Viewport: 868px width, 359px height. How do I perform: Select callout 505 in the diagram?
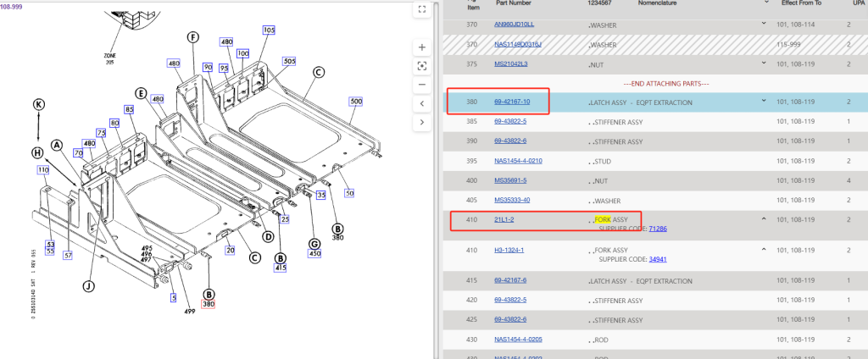tap(289, 61)
